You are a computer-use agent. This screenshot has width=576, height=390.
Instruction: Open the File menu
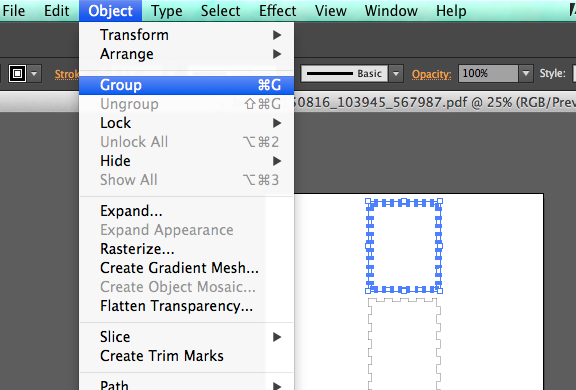click(x=14, y=11)
